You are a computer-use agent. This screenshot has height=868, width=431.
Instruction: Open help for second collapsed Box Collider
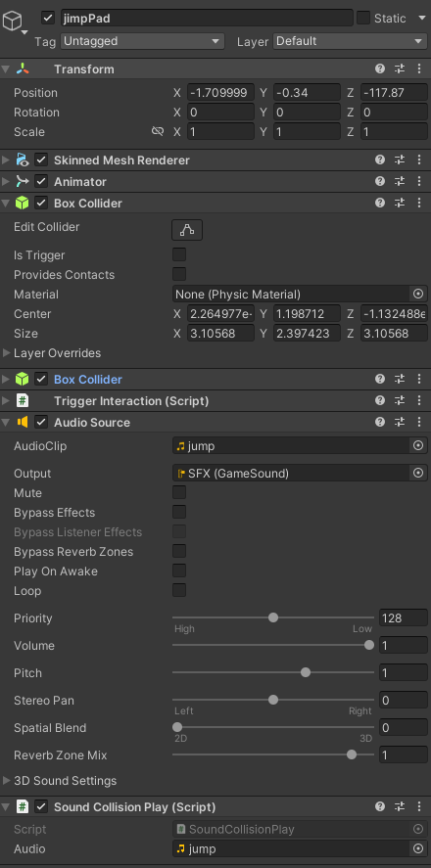point(379,379)
